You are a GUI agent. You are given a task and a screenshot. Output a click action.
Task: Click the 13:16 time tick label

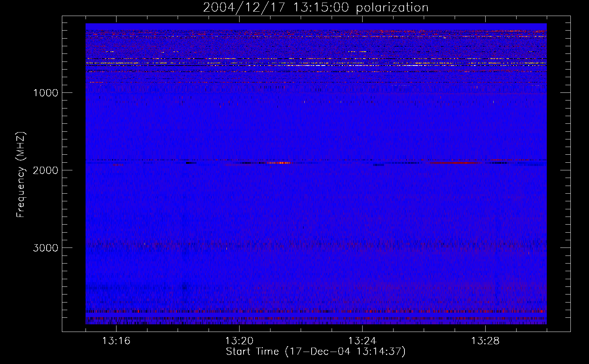116,341
